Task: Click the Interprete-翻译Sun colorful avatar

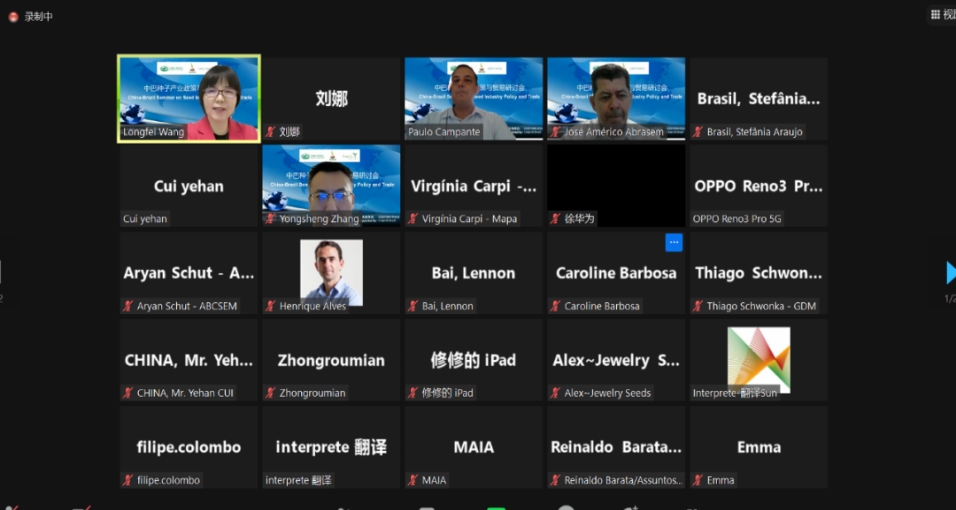Action: (758, 358)
